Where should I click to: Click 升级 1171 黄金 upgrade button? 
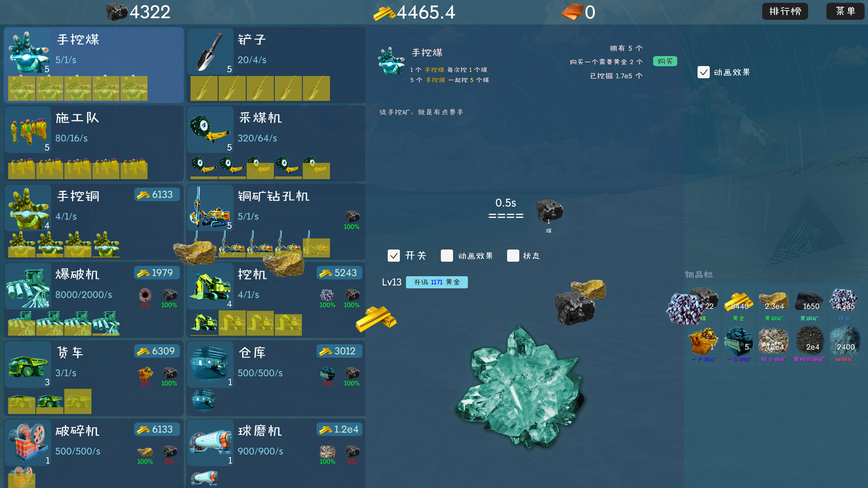pyautogui.click(x=437, y=282)
